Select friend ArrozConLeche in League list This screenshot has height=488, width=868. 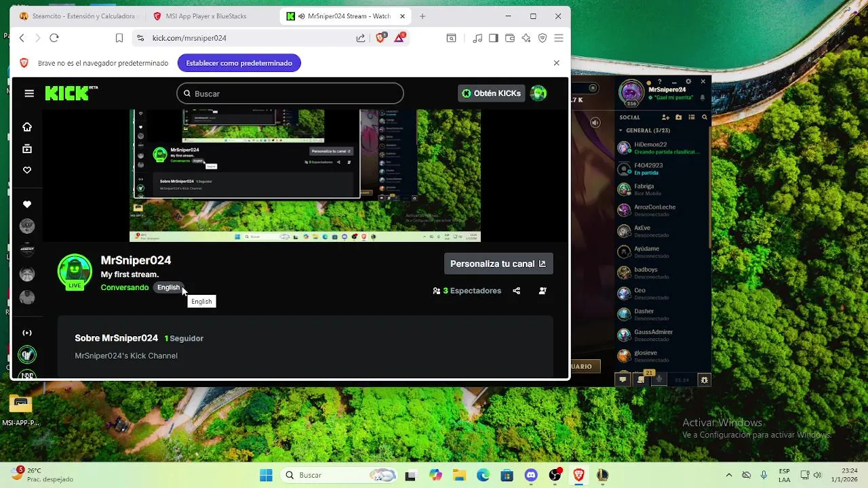coord(663,210)
